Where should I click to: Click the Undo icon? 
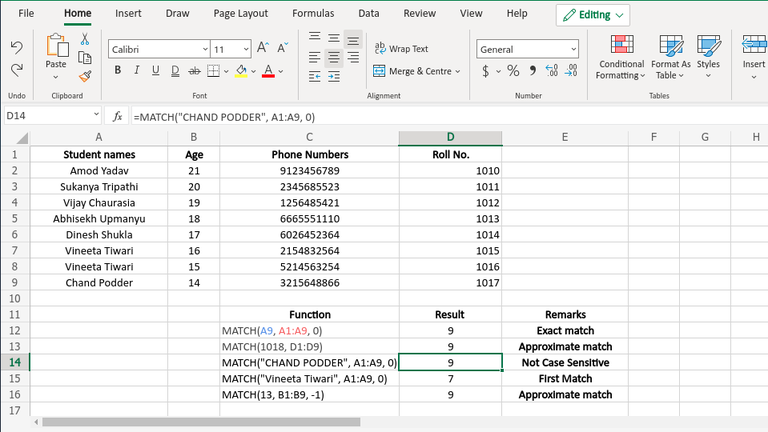(x=16, y=47)
